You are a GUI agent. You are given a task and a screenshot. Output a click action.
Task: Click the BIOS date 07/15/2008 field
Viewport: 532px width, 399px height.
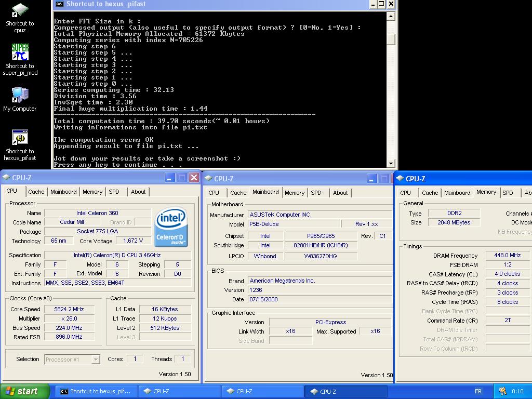pos(320,299)
